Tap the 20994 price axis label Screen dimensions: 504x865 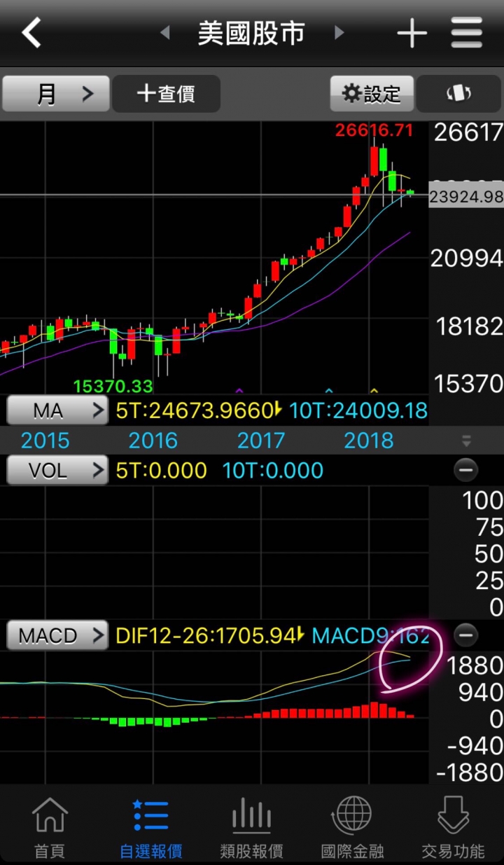pyautogui.click(x=467, y=258)
